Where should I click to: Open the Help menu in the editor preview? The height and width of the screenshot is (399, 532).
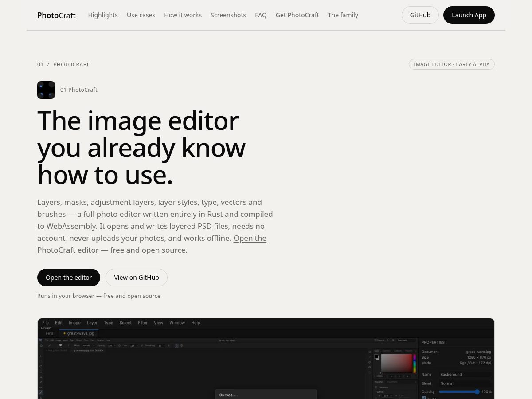[196, 323]
